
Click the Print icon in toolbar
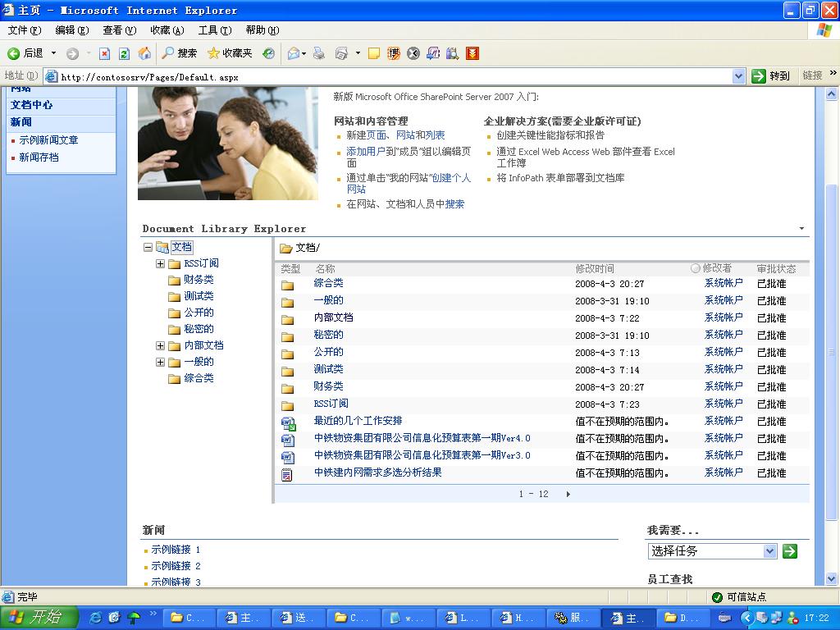pyautogui.click(x=319, y=53)
